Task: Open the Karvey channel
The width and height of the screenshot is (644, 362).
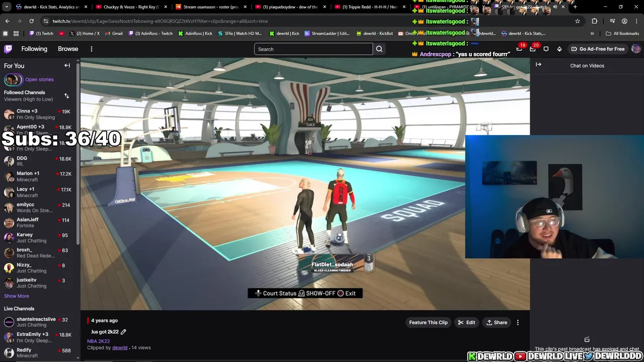Action: (39, 237)
